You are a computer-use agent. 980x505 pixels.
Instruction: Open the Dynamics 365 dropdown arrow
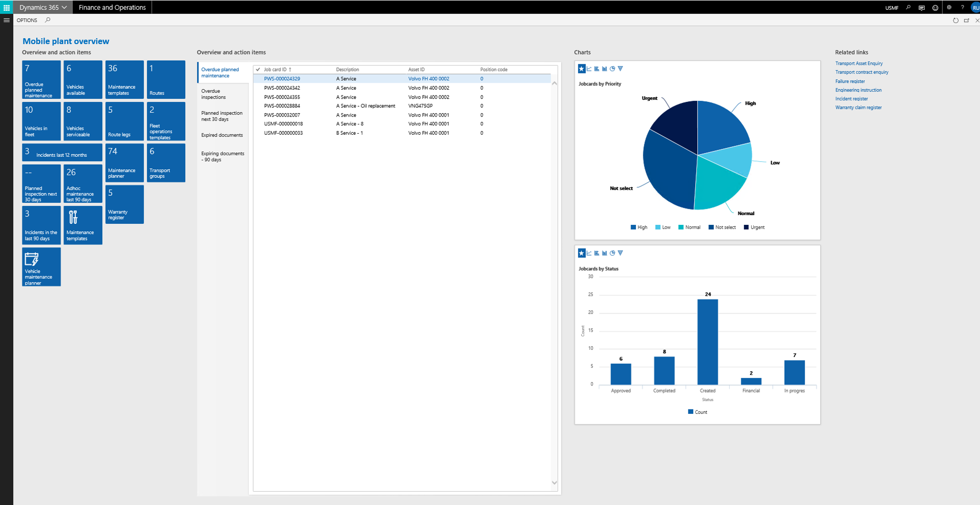[63, 7]
